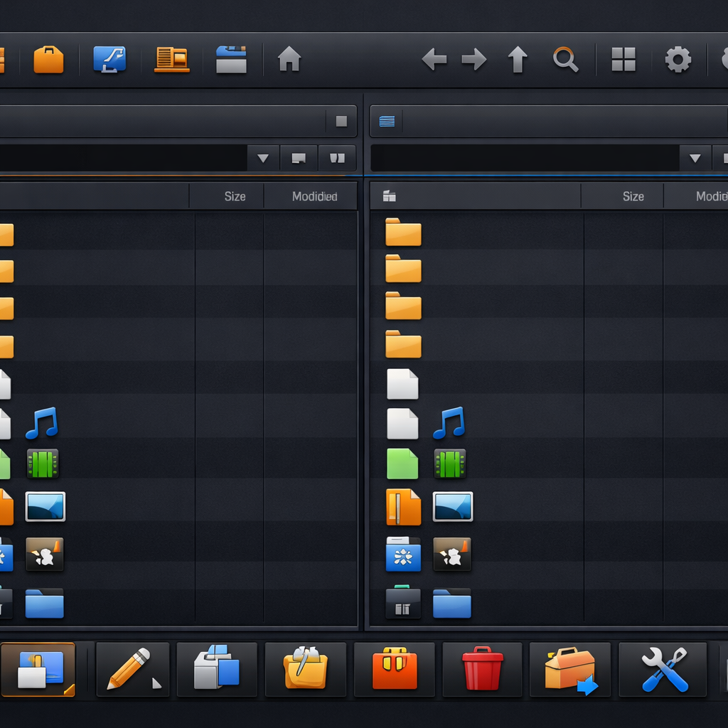Select the blue music note in right pane
Viewport: 728px width, 728px height.
click(449, 423)
